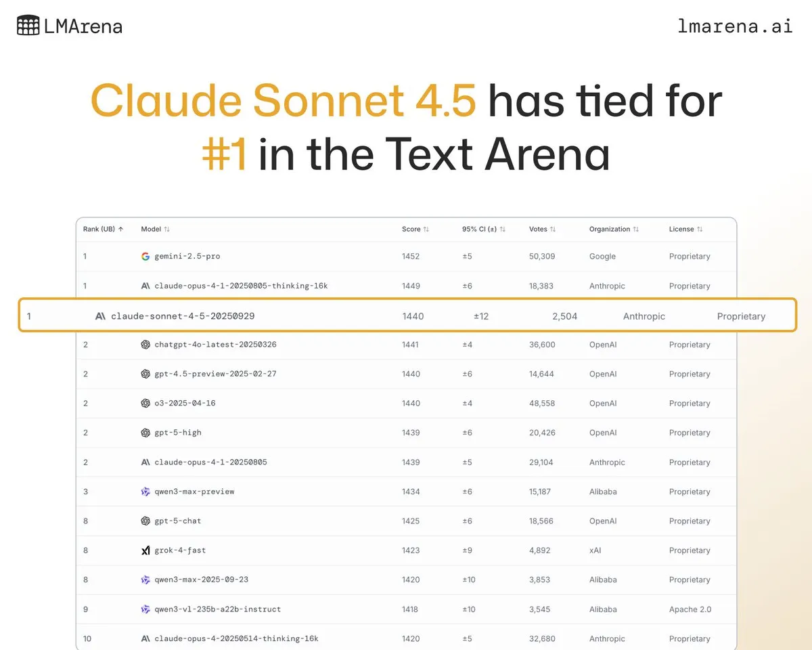The height and width of the screenshot is (650, 812).
Task: Toggle sorting on the Votes column
Action: [x=552, y=229]
